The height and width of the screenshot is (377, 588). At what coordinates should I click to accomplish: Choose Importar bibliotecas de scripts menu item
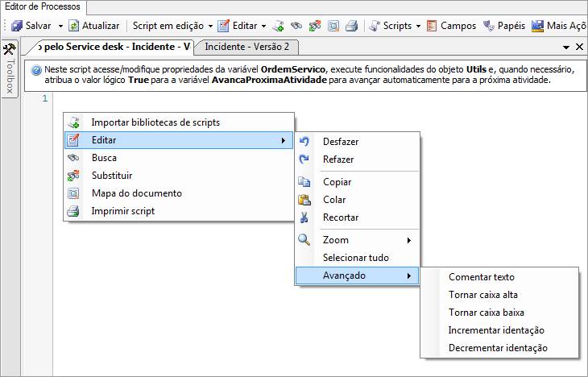tap(179, 122)
